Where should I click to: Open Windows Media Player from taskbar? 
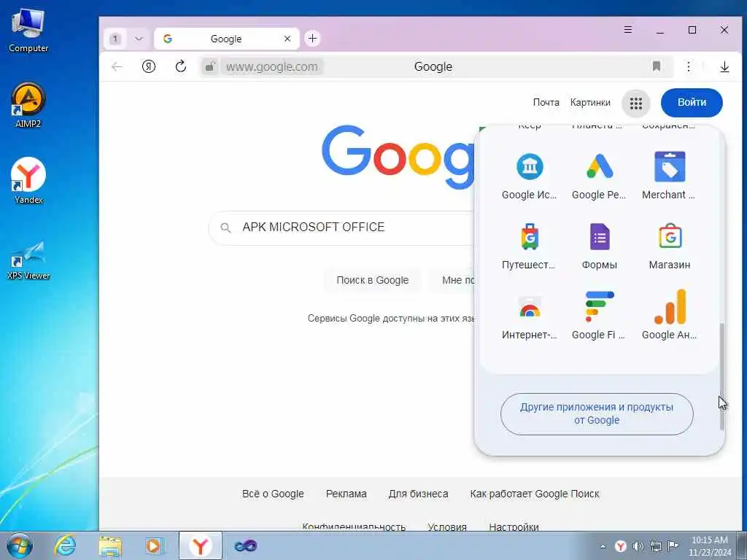click(155, 545)
